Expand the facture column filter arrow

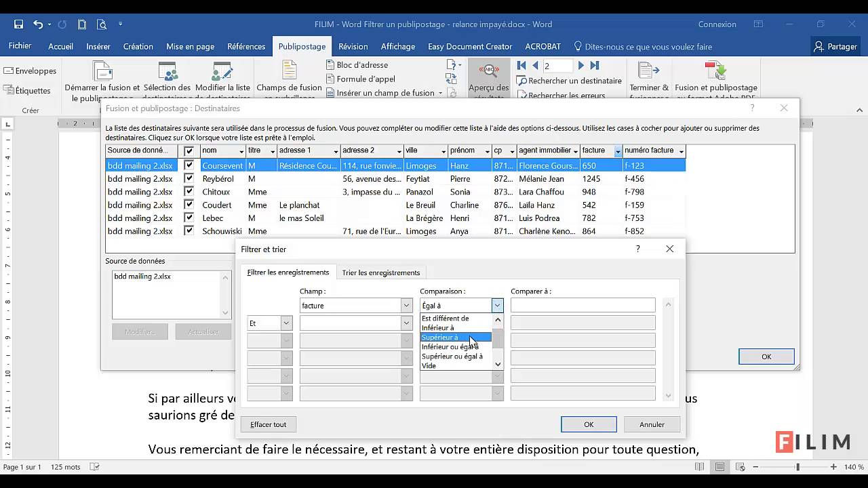tap(618, 151)
